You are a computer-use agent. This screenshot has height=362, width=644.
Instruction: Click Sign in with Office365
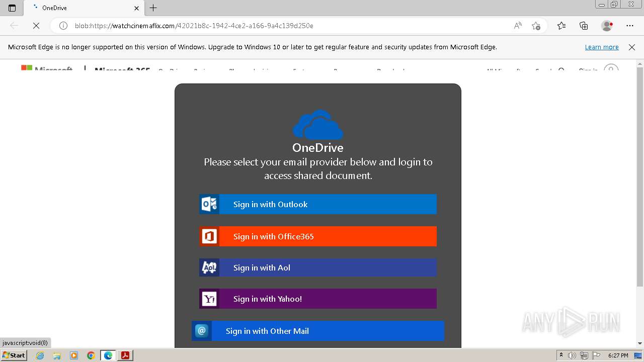pyautogui.click(x=318, y=236)
